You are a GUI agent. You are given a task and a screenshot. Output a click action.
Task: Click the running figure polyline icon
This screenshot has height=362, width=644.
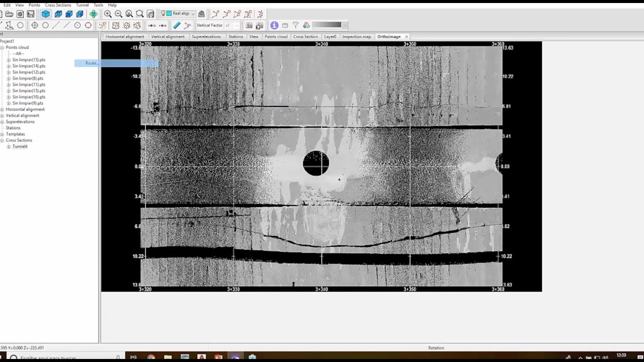point(260,14)
